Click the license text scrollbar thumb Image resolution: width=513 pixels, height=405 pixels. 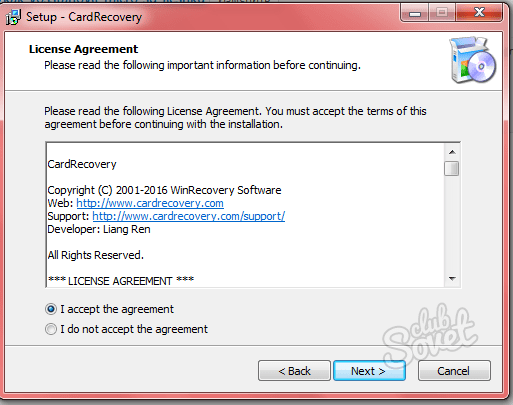[452, 168]
